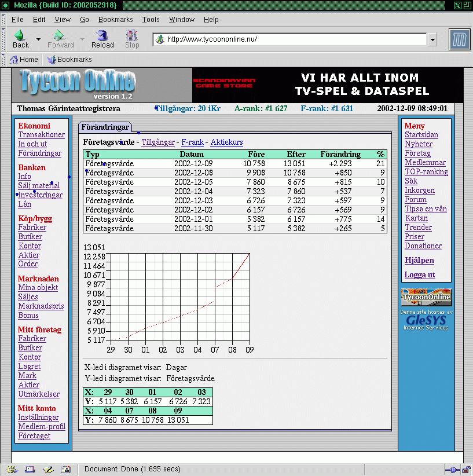Click the security lock status icon
This screenshot has height=476, width=473.
click(466, 470)
